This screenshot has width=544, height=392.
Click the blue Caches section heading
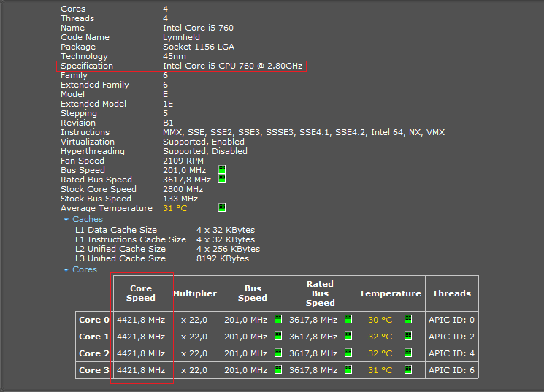tap(88, 219)
